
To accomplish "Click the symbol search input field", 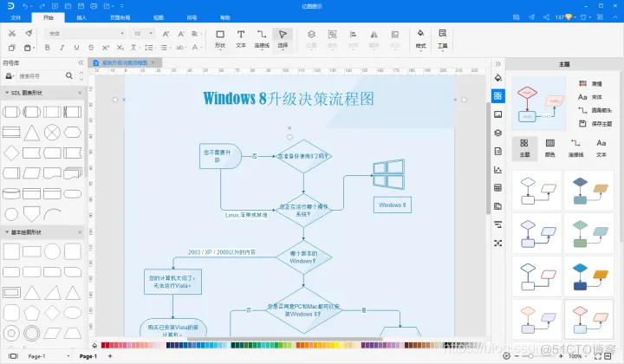I will (41, 75).
